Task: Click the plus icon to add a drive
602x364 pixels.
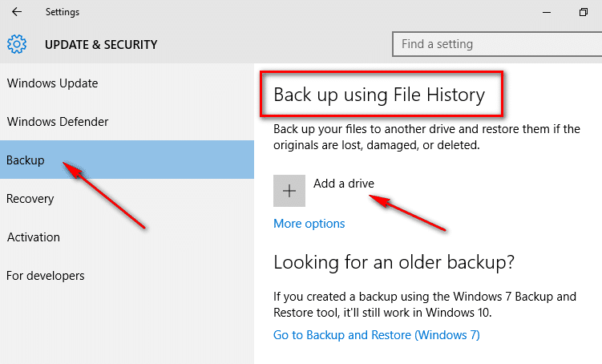Action: [x=289, y=191]
